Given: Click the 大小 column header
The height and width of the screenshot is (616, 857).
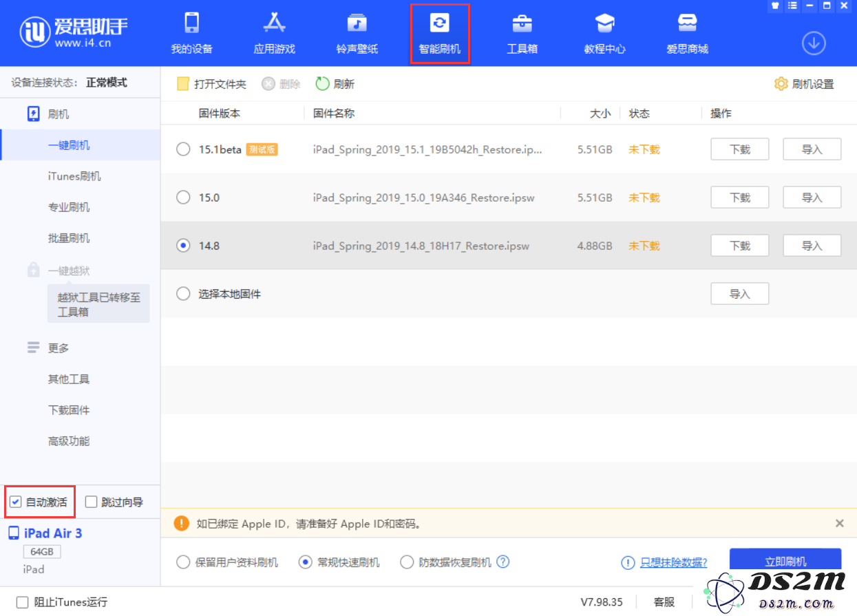Looking at the screenshot, I should 600,114.
